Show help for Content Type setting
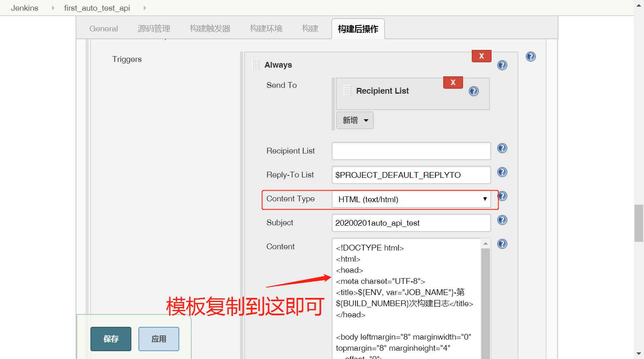Viewport: 644px width, 359px height. pyautogui.click(x=503, y=196)
